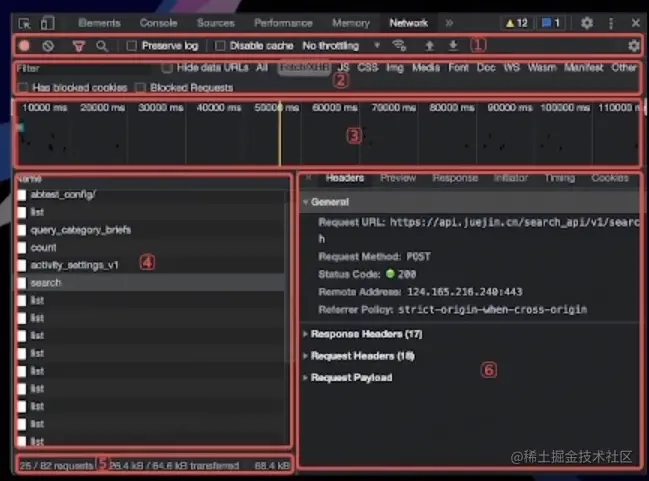Viewport: 649px width, 481px height.
Task: Expand Request Headers (18) section
Action: [358, 356]
